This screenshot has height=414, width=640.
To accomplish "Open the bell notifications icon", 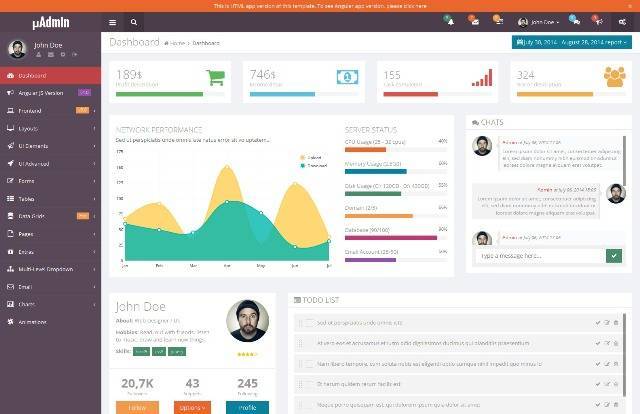I will pos(451,22).
